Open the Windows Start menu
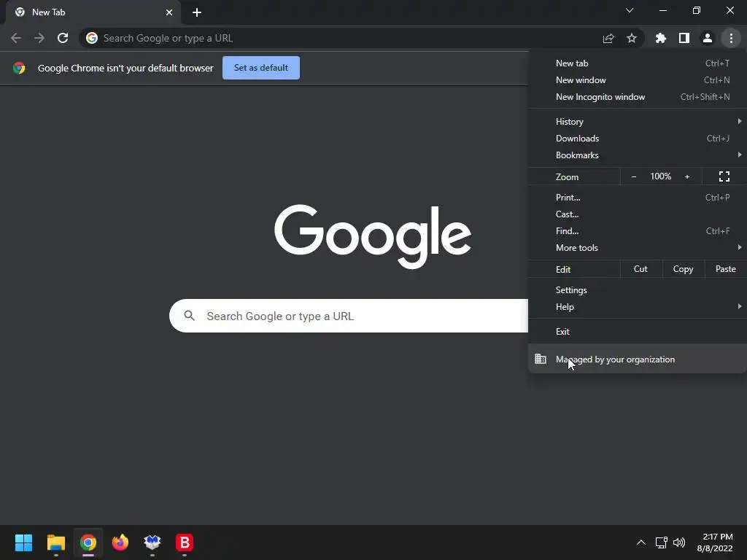 coord(23,542)
